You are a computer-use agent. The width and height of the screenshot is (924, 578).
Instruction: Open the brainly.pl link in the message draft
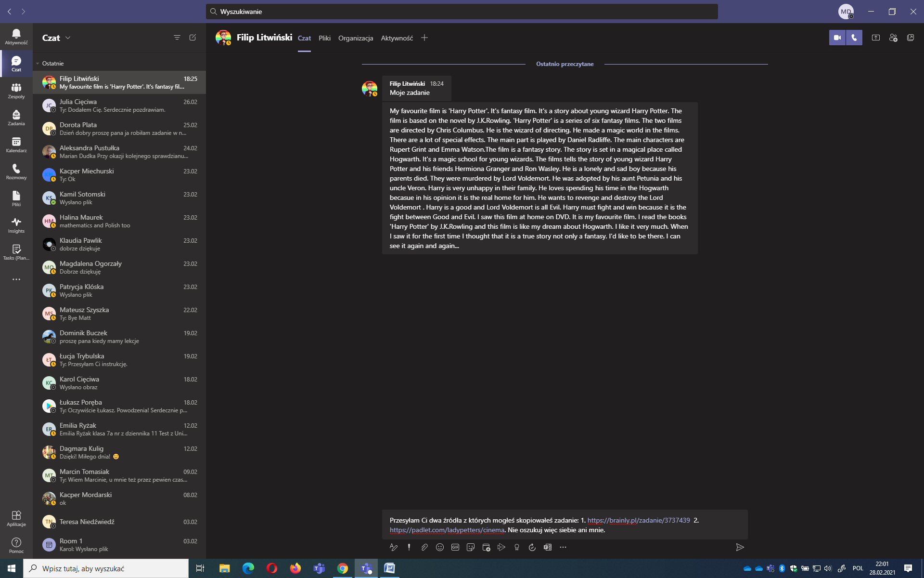(x=638, y=520)
